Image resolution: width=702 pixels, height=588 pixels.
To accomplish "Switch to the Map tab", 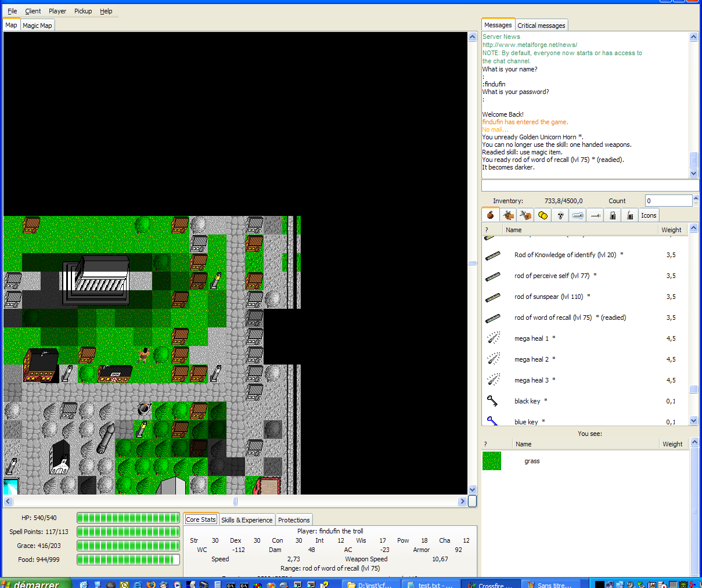I will [x=12, y=25].
